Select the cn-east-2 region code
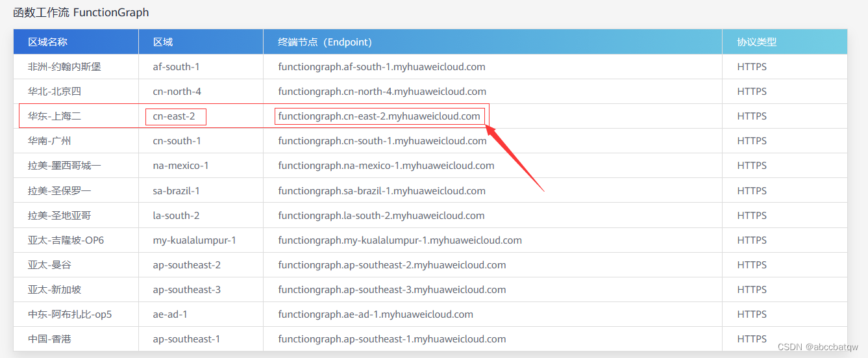Viewport: 868px width, 358px height. [x=174, y=116]
